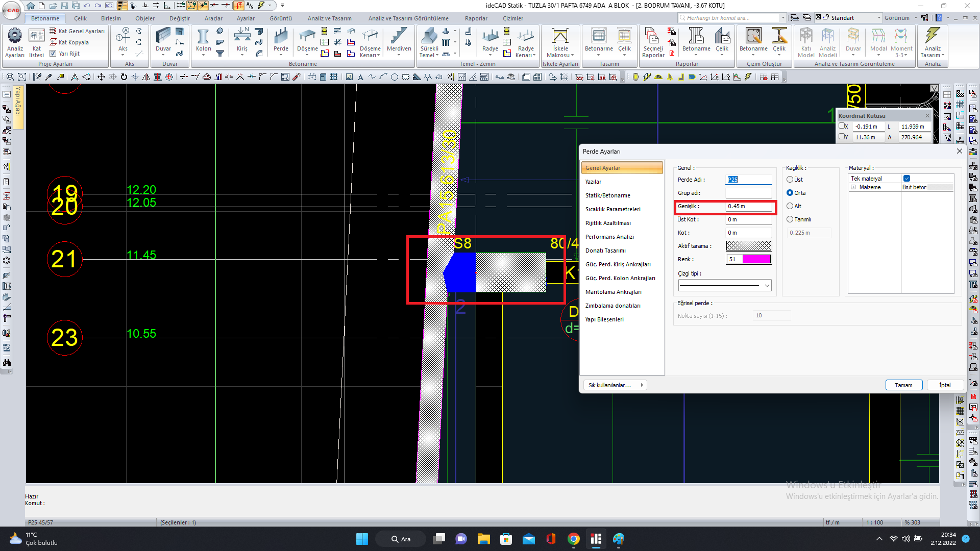The width and height of the screenshot is (980, 551).
Task: Click the İptal button
Action: [945, 385]
